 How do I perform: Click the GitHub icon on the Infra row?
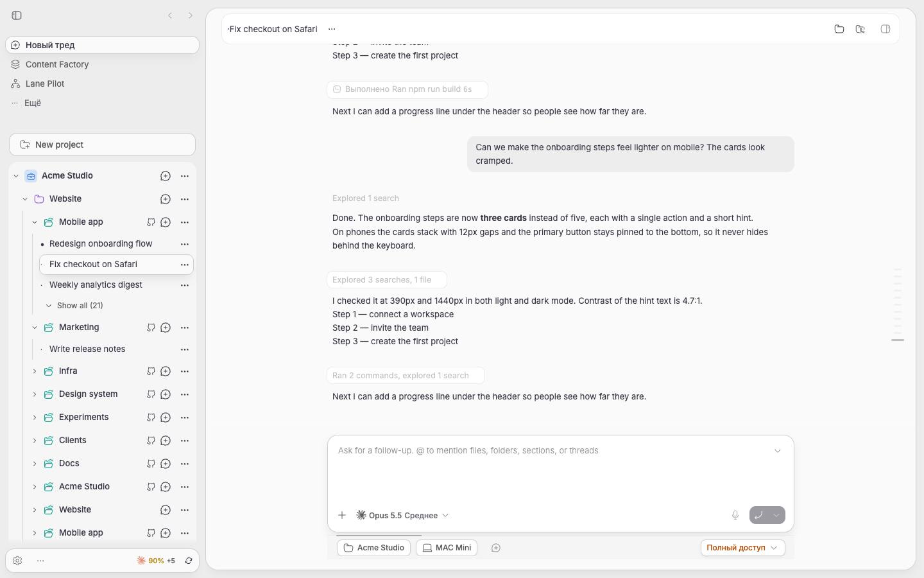[151, 371]
